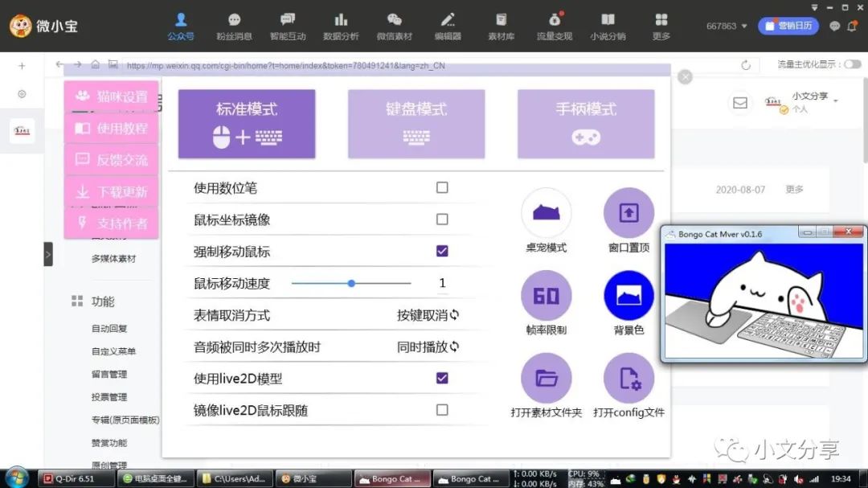This screenshot has height=488, width=868.
Task: Click the 营销日历 button
Action: click(788, 26)
